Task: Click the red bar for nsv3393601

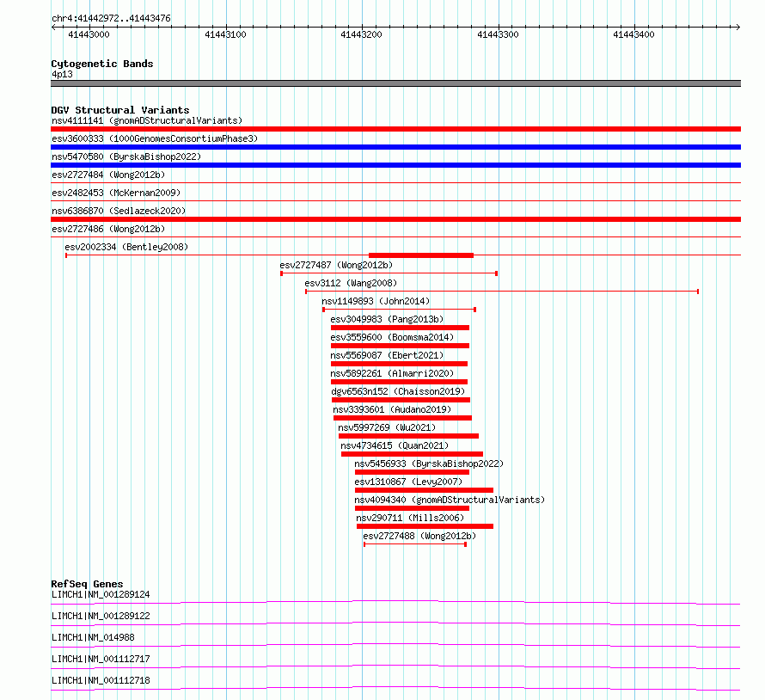Action: click(402, 418)
